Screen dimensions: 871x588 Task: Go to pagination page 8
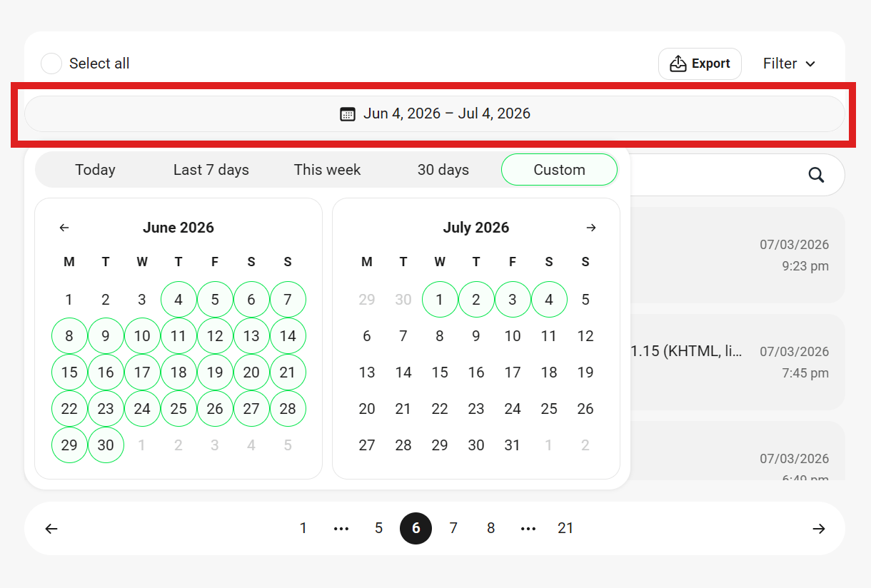(490, 529)
